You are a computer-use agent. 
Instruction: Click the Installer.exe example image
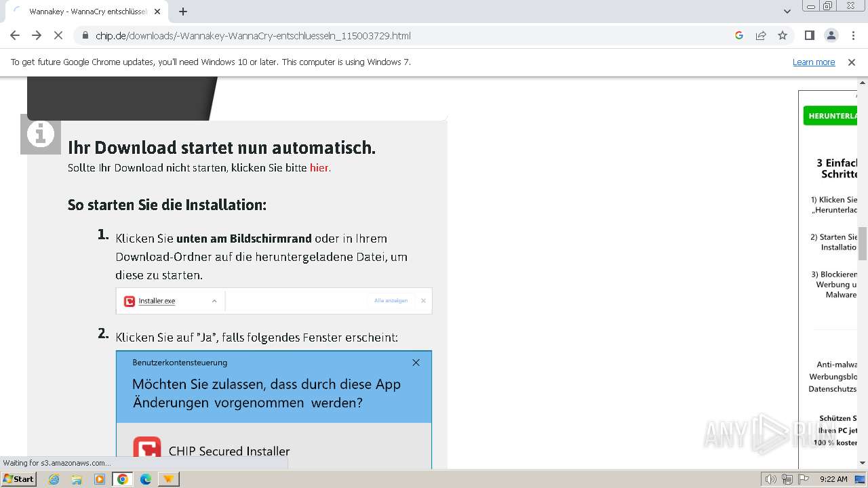[x=274, y=301]
